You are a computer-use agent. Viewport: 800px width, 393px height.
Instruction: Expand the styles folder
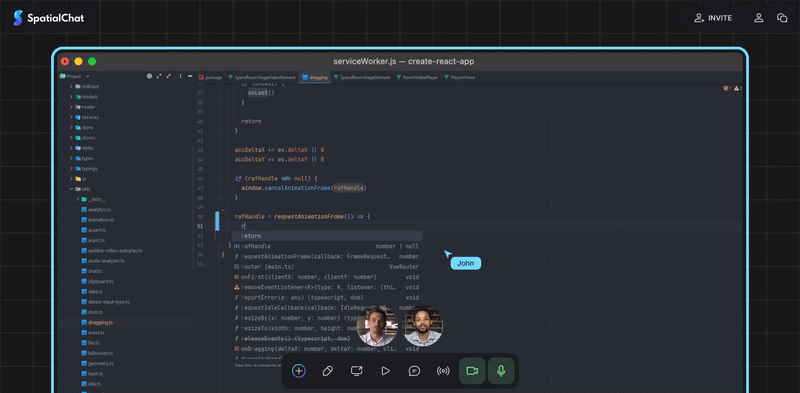71,148
